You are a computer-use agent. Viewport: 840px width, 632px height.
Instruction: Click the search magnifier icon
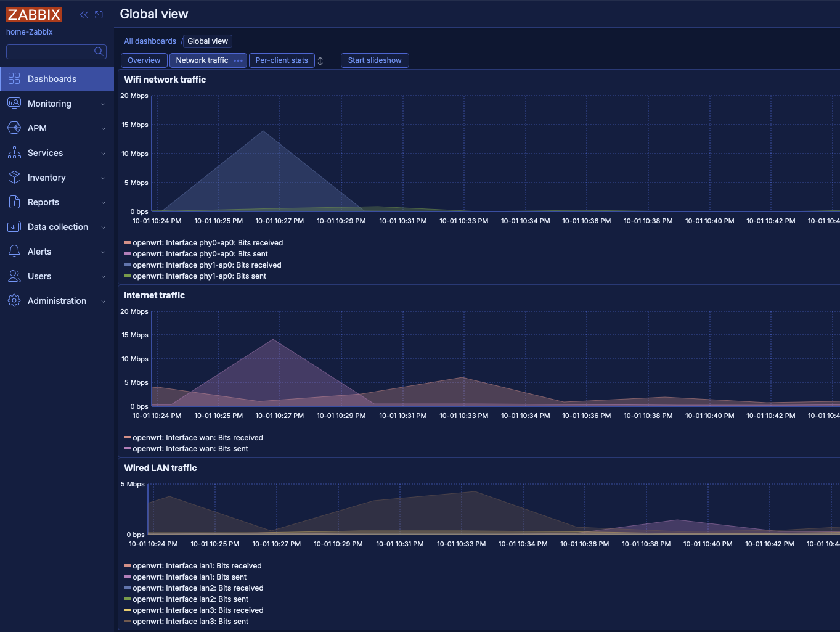[x=99, y=52]
